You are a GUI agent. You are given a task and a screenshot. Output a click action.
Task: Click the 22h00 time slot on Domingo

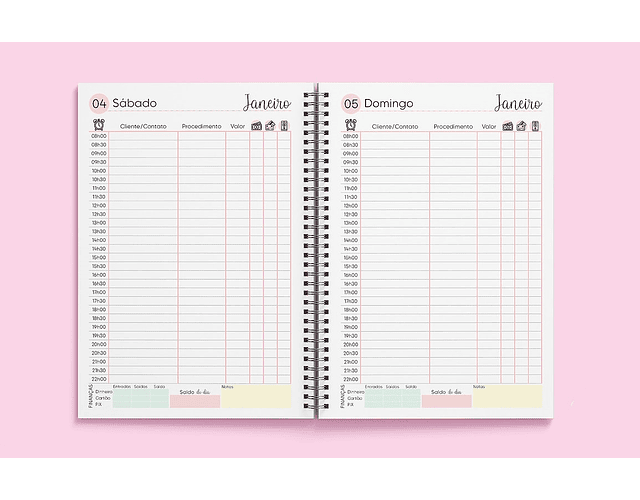coord(350,379)
